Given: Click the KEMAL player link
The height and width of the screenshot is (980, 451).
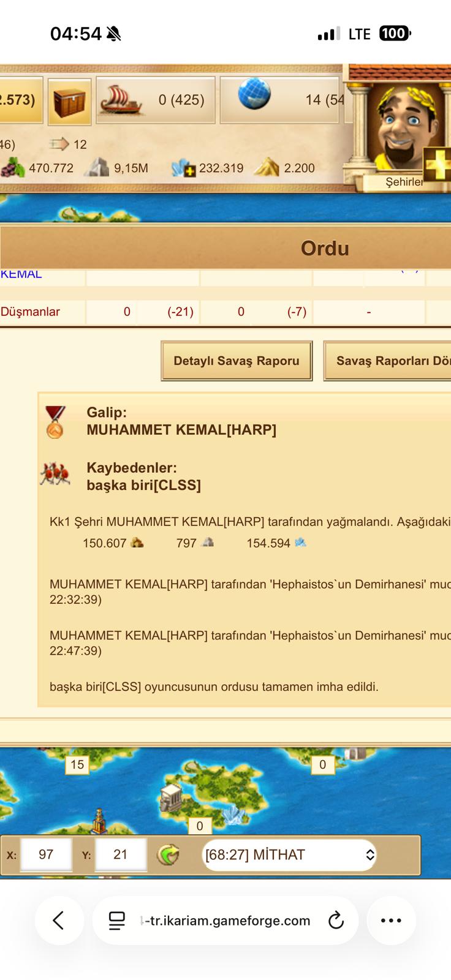Looking at the screenshot, I should click(21, 274).
